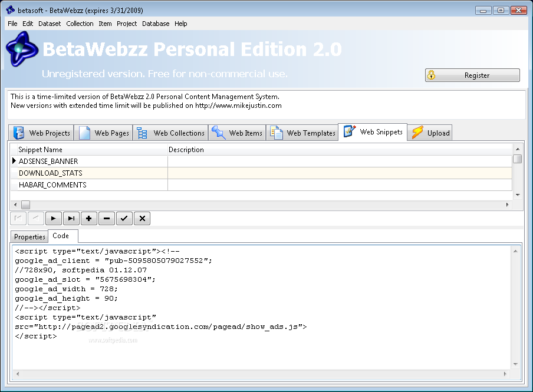Click the title bar application icon
The width and height of the screenshot is (533, 392).
pos(11,10)
